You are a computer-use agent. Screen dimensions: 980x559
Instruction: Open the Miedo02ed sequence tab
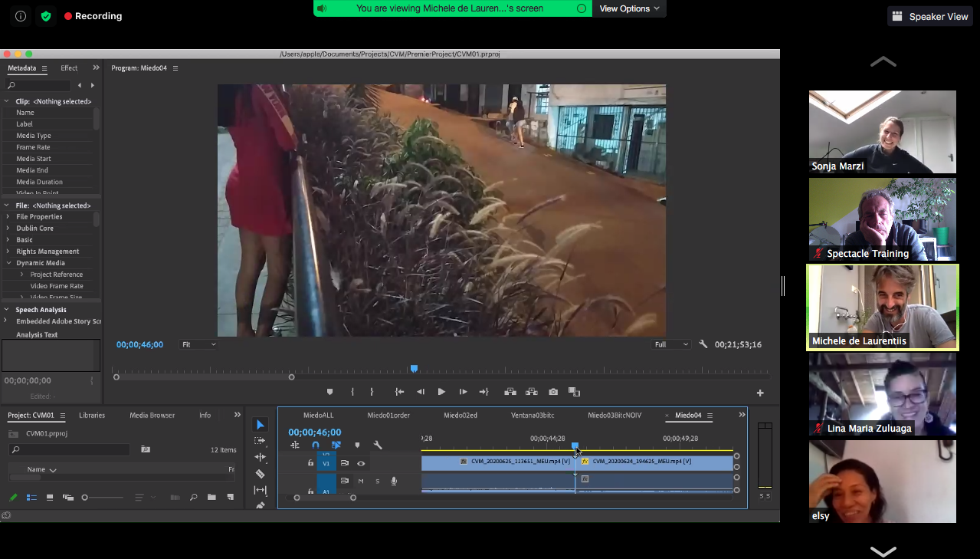pyautogui.click(x=460, y=416)
